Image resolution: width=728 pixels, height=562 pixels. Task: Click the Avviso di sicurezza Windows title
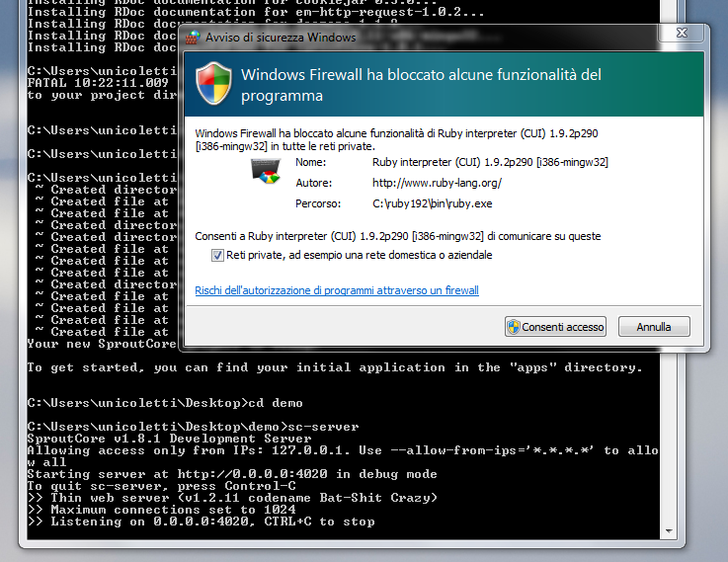[x=281, y=38]
